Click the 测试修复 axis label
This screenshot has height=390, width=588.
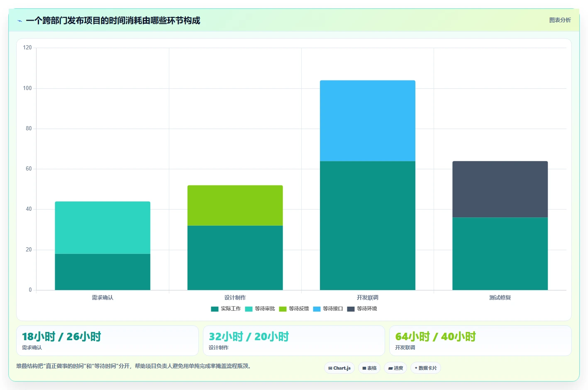point(500,297)
